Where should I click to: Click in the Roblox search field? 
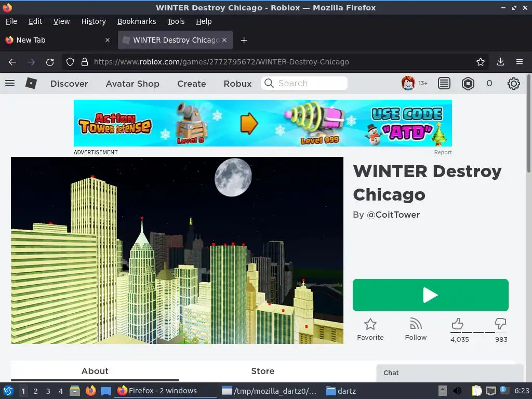[304, 83]
